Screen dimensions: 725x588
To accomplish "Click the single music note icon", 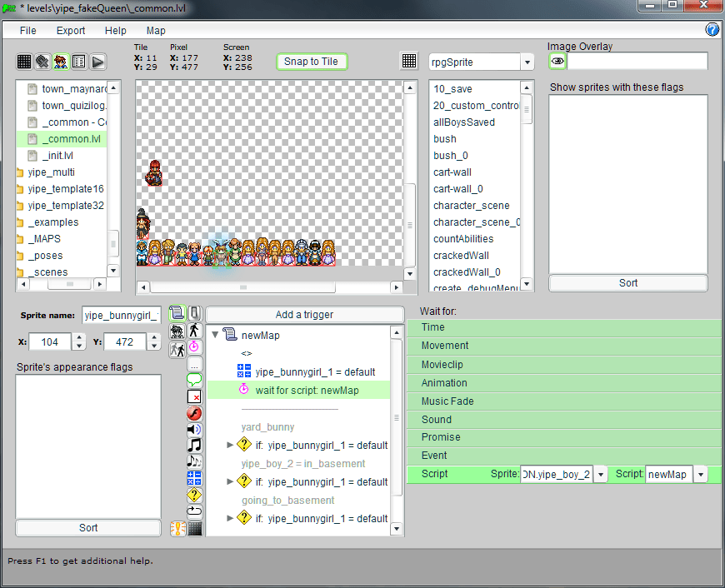I will tap(194, 445).
